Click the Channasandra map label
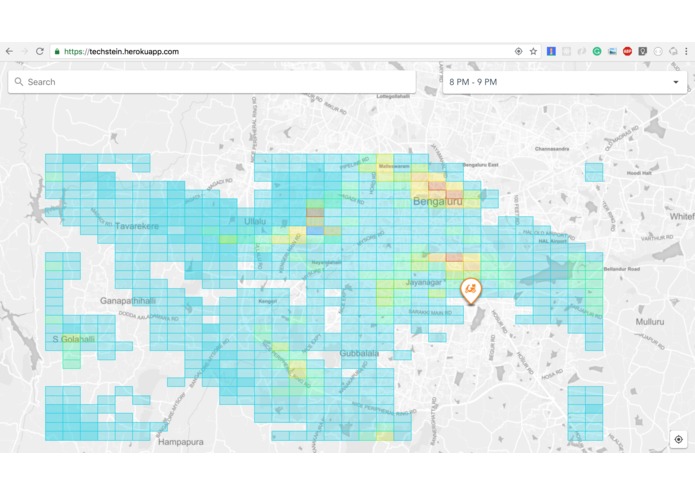The height and width of the screenshot is (494, 695). click(x=552, y=149)
